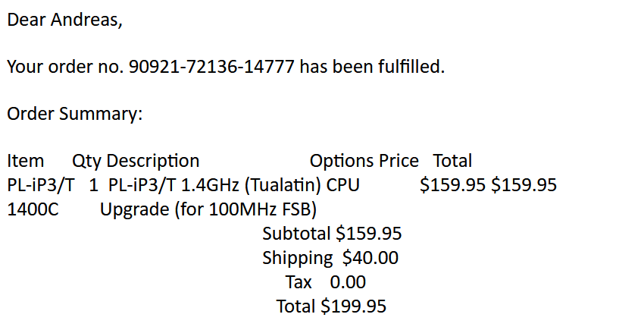Click the Upgrade (for 100MHz FSB) text
The width and height of the screenshot is (644, 330).
[208, 210]
